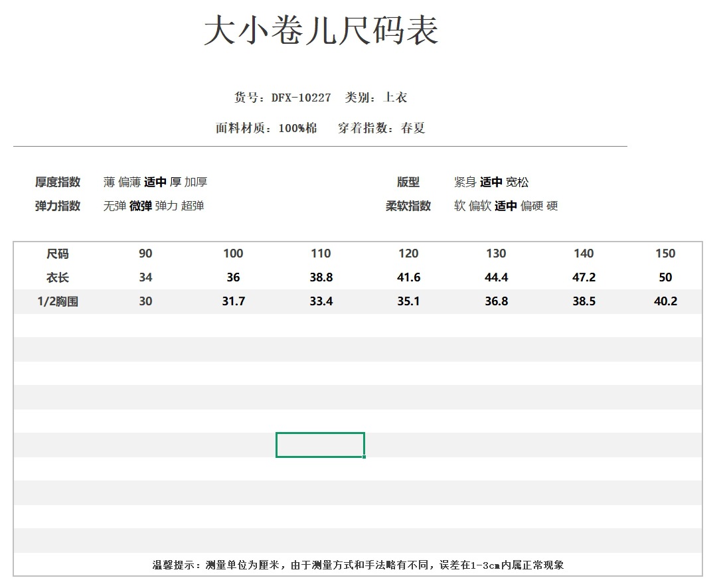Click the 穿着指数：春夏 text

click(x=382, y=128)
